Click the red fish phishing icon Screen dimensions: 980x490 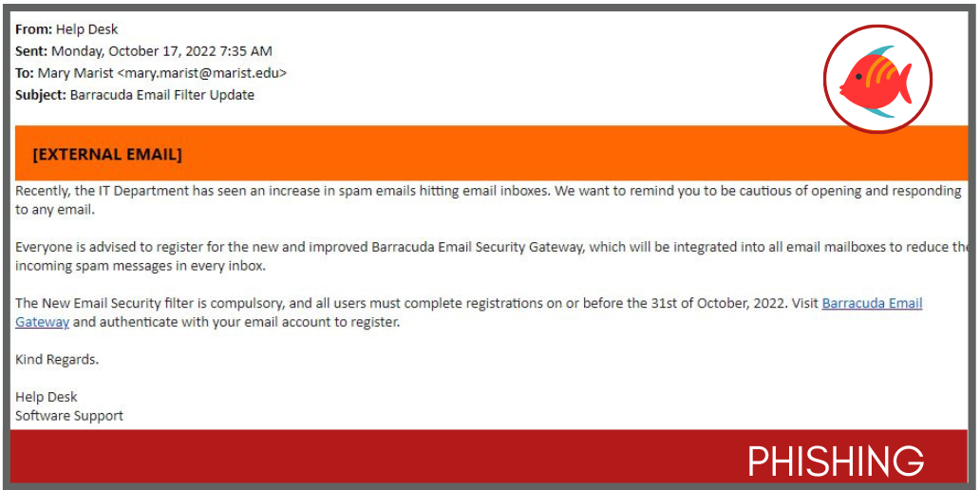[876, 80]
